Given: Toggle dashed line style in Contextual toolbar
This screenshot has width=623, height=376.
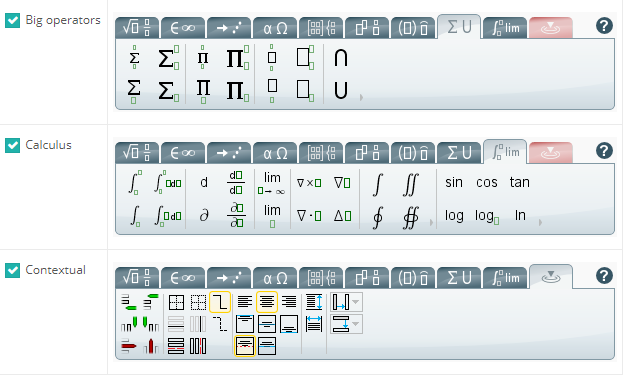Looking at the screenshot, I should [220, 324].
